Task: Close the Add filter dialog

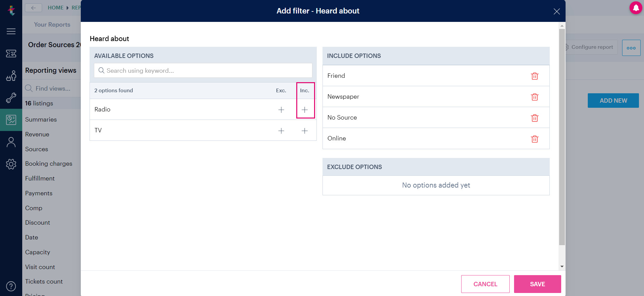Action: (557, 11)
